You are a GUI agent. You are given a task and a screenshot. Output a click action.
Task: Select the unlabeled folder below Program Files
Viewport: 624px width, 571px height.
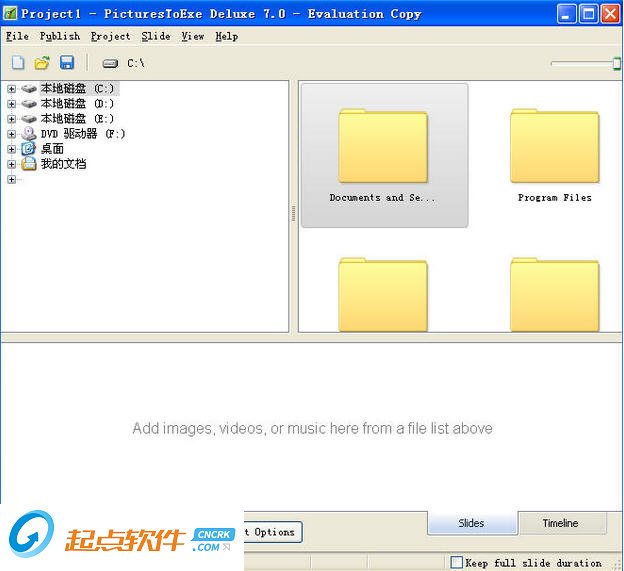(555, 294)
